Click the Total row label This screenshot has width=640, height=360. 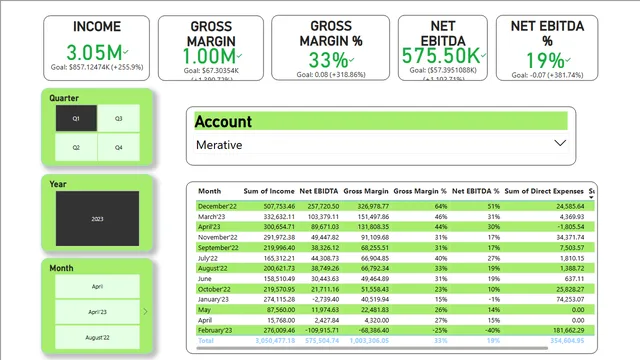[206, 340]
